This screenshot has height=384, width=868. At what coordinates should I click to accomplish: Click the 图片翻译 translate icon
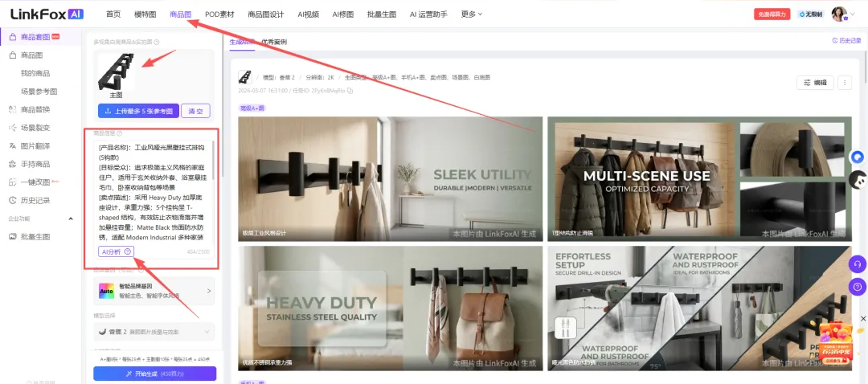[x=13, y=146]
